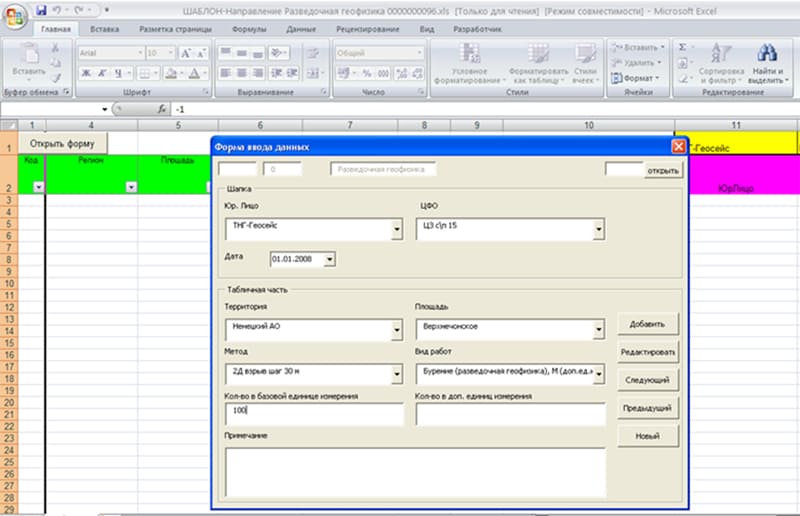
Task: Open filter dropdown in Код column header
Action: point(39,187)
